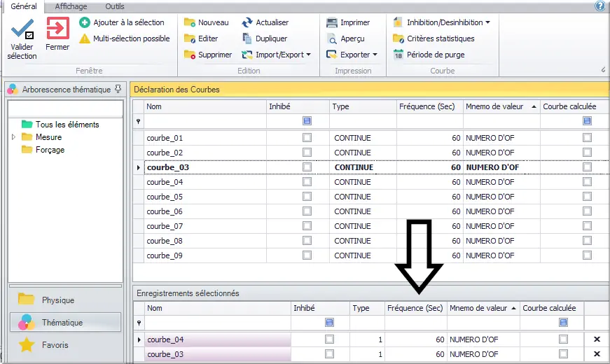Viewport: 610px width, 364px height.
Task: Select the Thématique navigation section
Action: (65, 323)
